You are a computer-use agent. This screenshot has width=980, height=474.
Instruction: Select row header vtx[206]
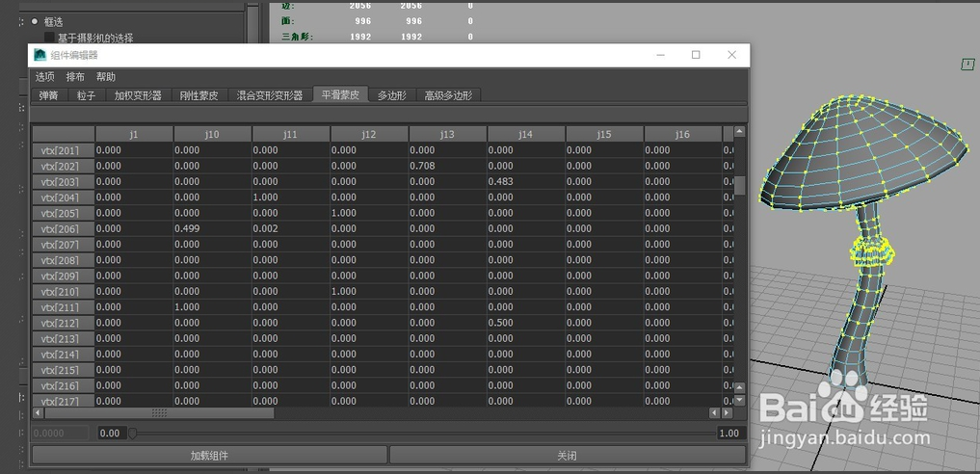[64, 228]
